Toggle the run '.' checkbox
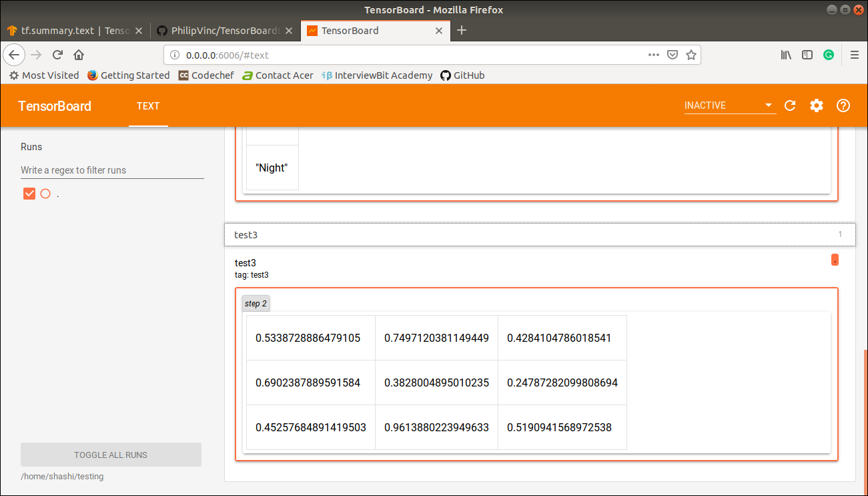Screen dimensions: 868x496 tap(29, 194)
